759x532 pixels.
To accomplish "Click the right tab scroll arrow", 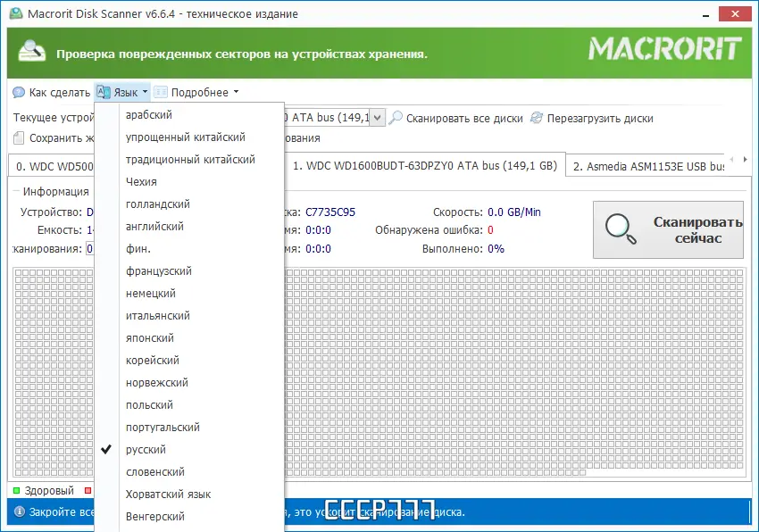I will point(745,159).
